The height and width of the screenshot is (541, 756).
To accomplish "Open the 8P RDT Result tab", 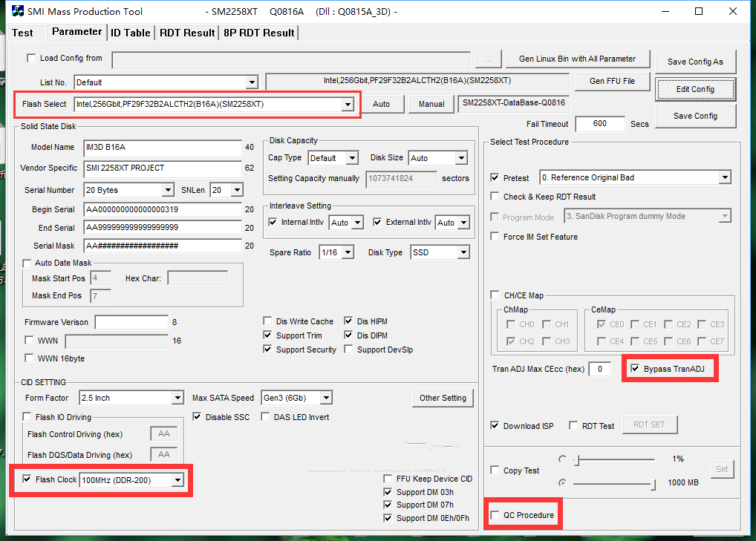I will click(259, 33).
